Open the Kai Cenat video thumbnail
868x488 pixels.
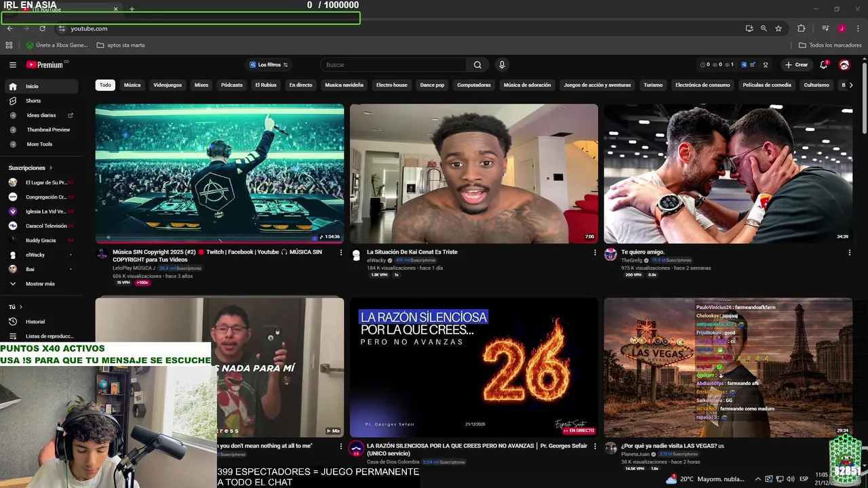pos(474,174)
